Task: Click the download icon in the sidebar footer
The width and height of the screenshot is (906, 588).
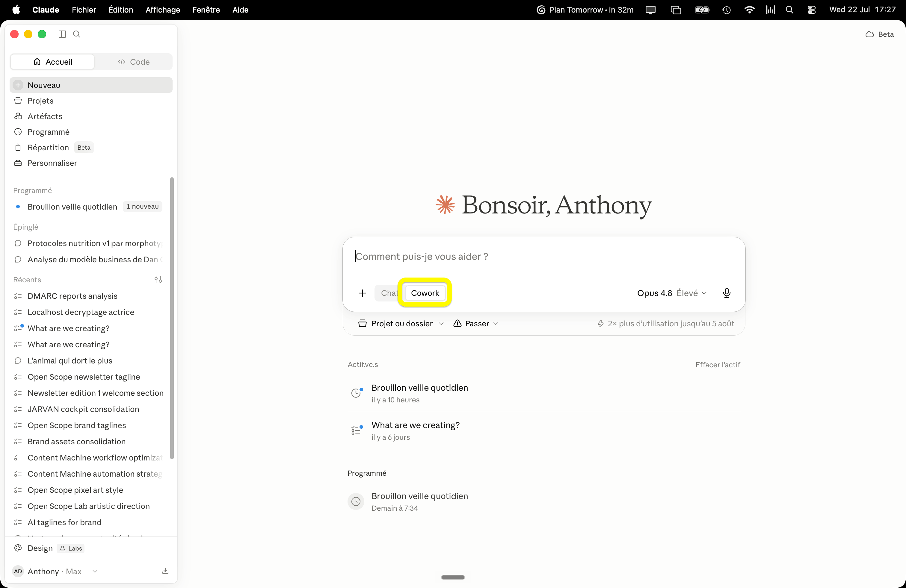Action: (165, 571)
